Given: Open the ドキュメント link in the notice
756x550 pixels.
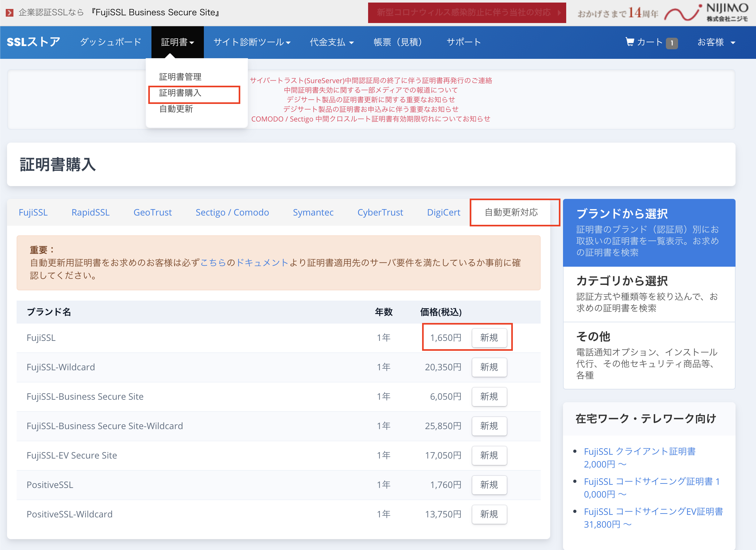Looking at the screenshot, I should [x=262, y=263].
